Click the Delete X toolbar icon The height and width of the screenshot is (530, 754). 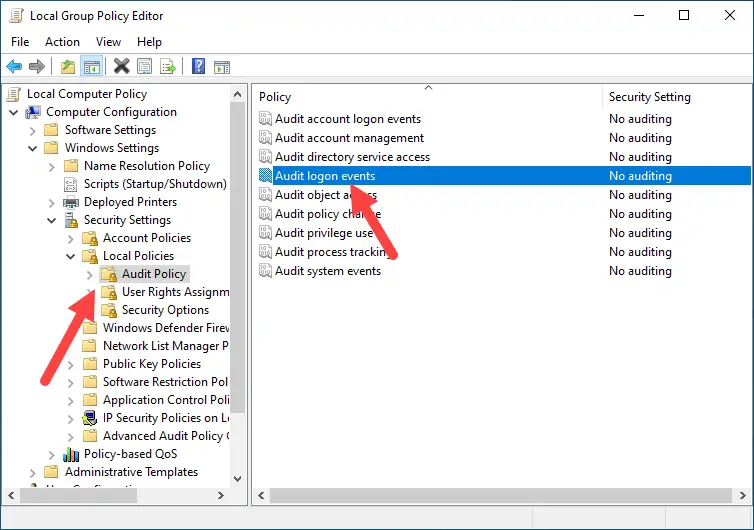tap(122, 66)
